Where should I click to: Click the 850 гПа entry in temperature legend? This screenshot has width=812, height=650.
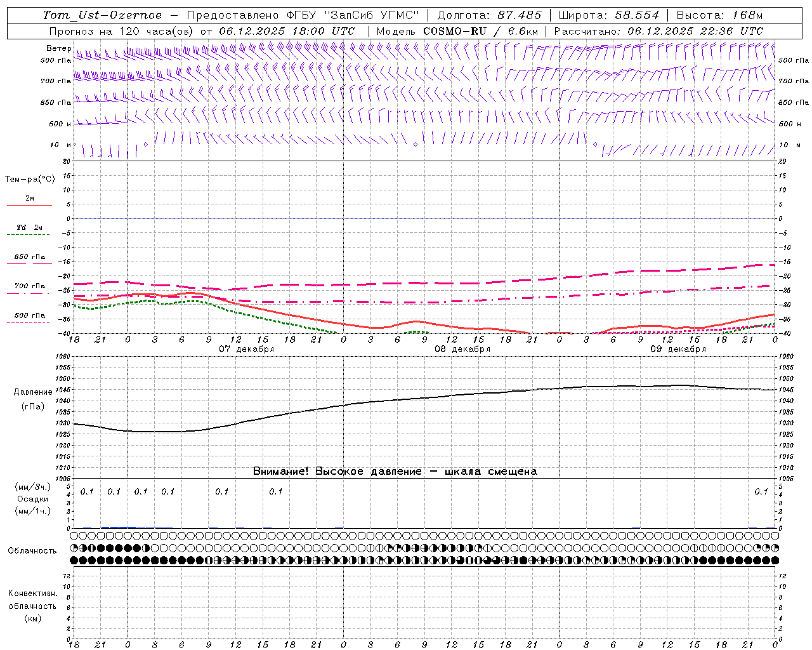pos(30,257)
